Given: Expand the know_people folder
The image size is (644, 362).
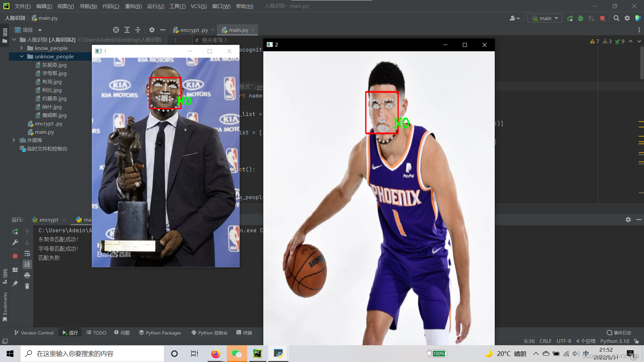Looking at the screenshot, I should [x=21, y=48].
